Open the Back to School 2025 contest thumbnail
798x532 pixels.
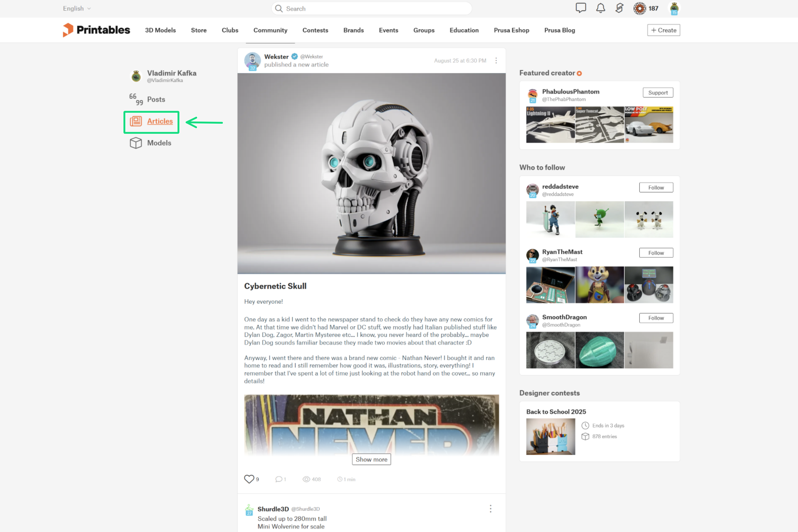click(x=550, y=436)
